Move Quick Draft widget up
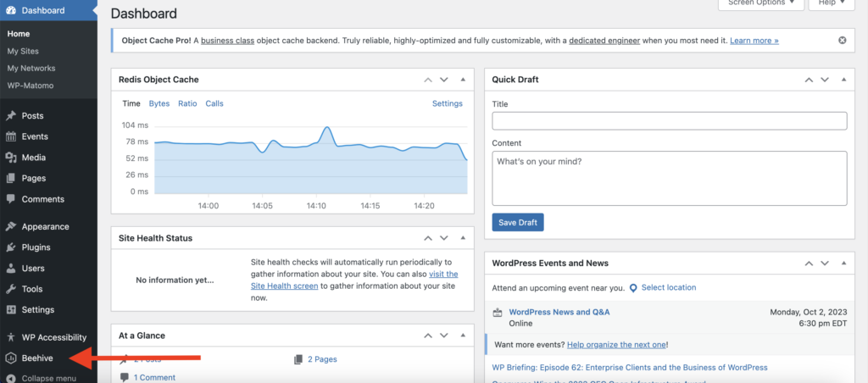This screenshot has height=383, width=868. (x=809, y=80)
